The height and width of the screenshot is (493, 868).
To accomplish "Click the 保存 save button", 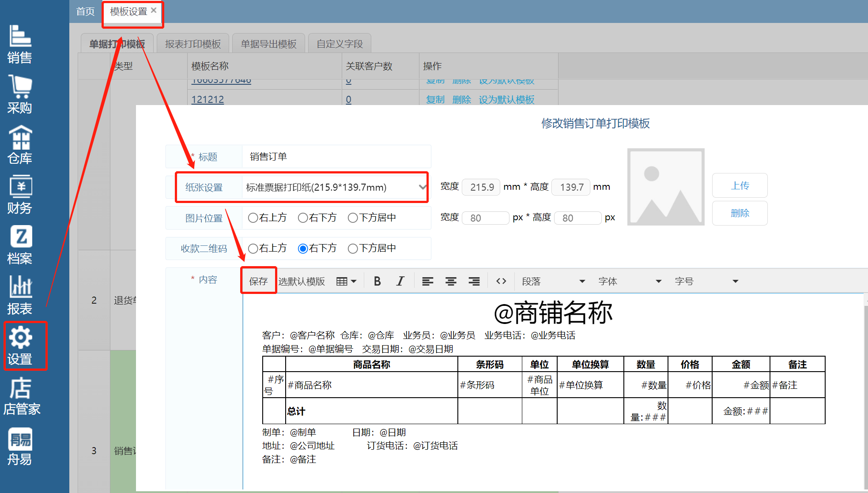I will [x=258, y=281].
